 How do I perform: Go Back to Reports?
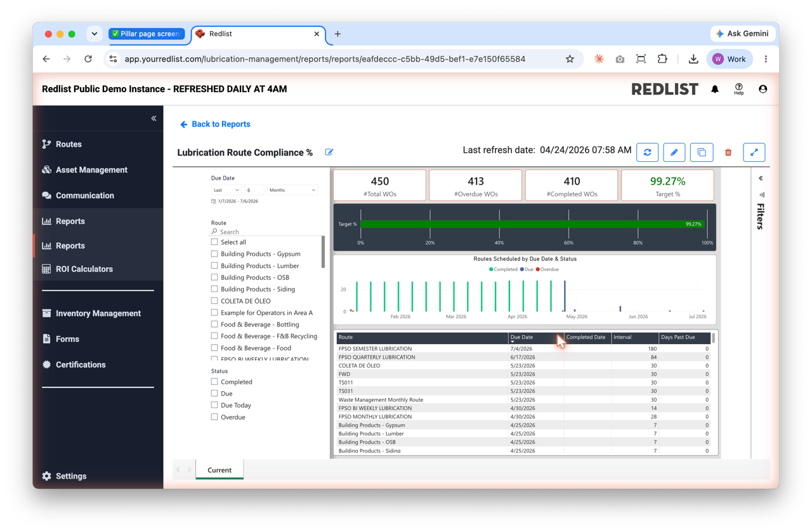[215, 124]
